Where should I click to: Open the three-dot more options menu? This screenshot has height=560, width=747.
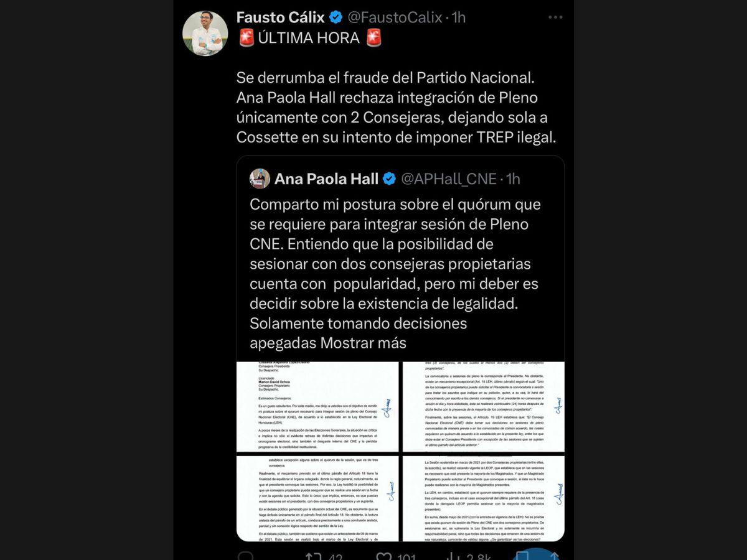coord(555,17)
